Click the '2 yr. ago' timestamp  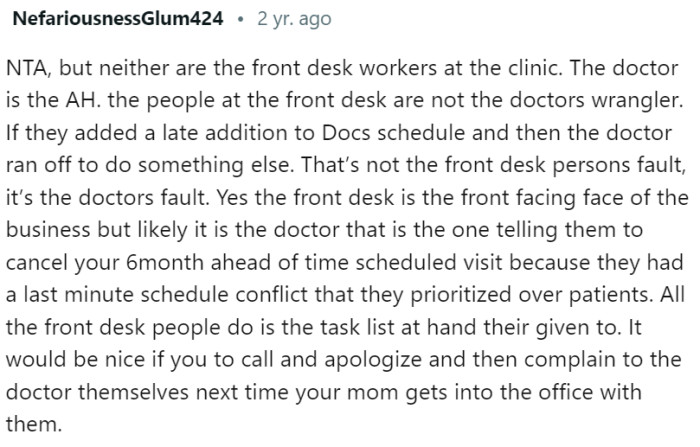click(294, 19)
